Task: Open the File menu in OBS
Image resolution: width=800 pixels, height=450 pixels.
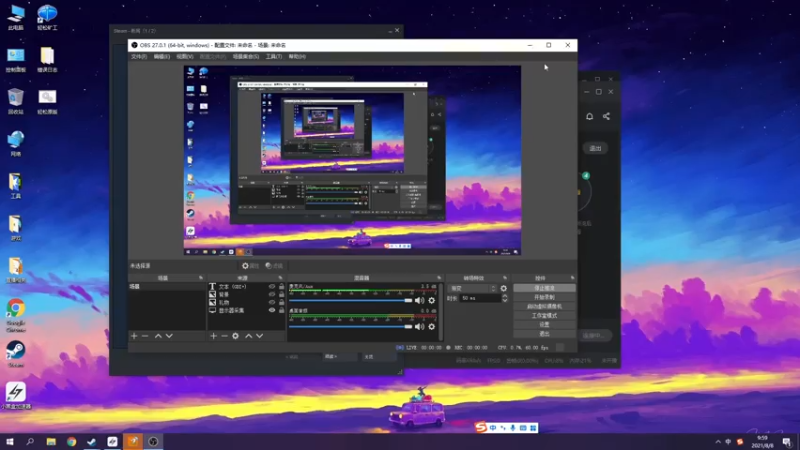Action: pyautogui.click(x=139, y=57)
